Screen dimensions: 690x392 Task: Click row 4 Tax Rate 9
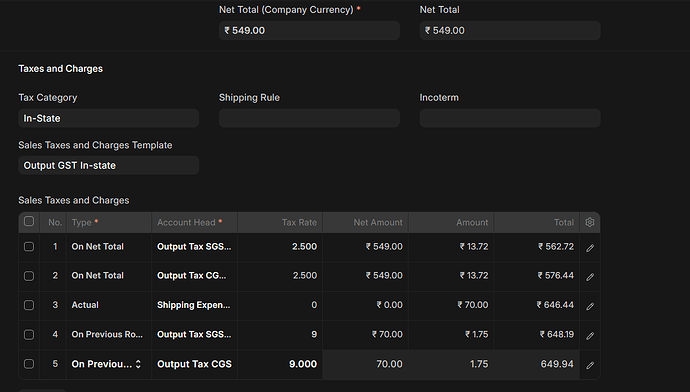coord(314,334)
